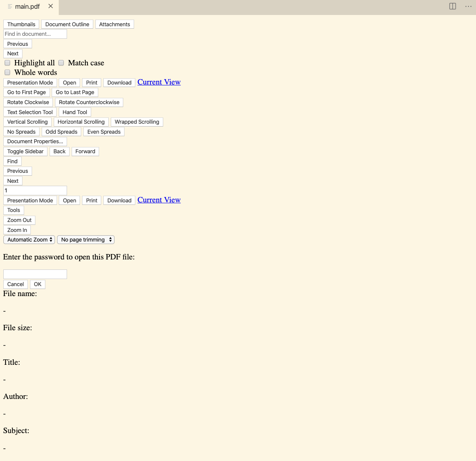Screen dimensions: 476x461
Task: Click the second Presentation Mode button
Action: click(30, 201)
